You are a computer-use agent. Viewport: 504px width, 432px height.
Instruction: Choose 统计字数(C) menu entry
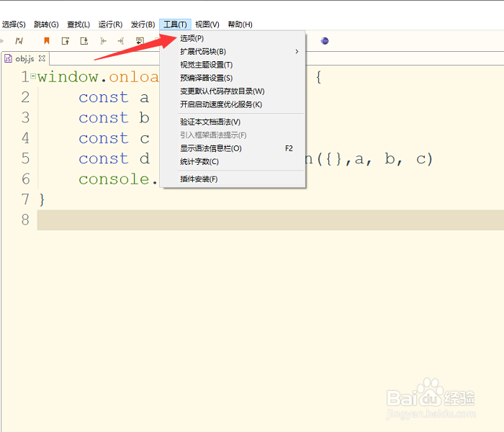pos(233,161)
